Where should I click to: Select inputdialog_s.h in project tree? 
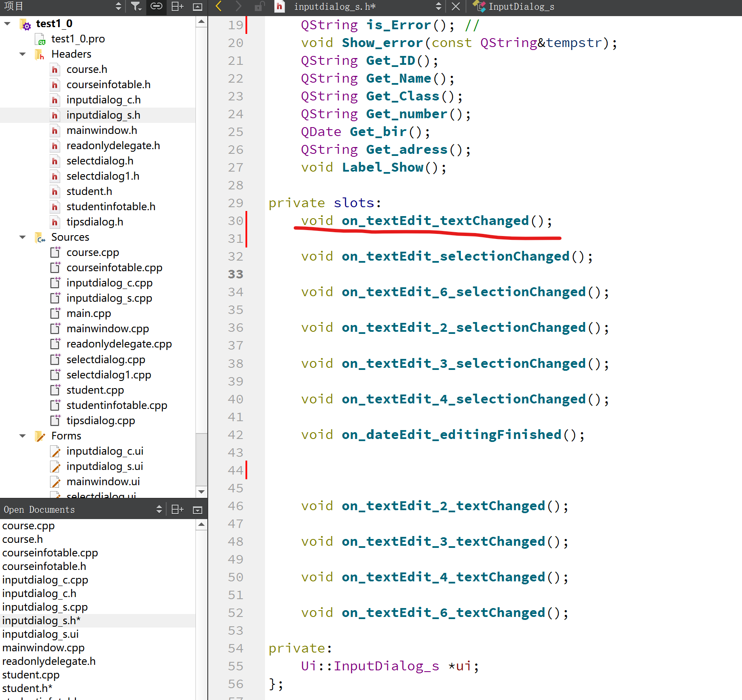tap(103, 115)
